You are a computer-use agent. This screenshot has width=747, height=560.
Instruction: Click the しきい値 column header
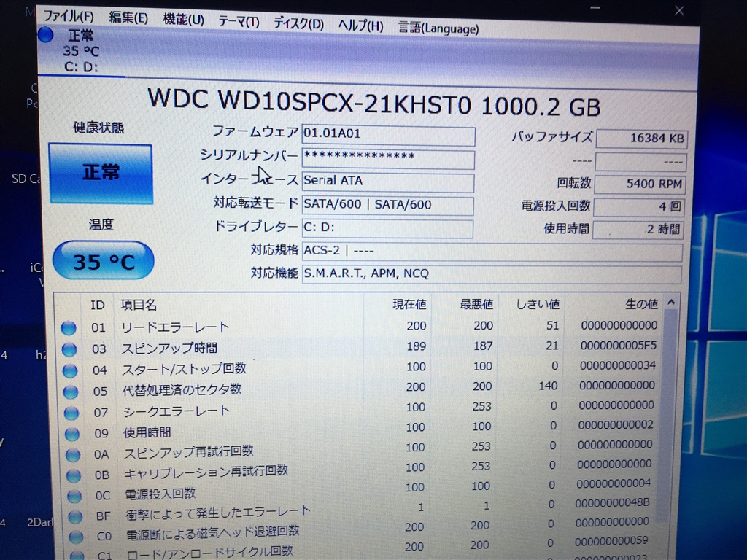click(x=538, y=304)
